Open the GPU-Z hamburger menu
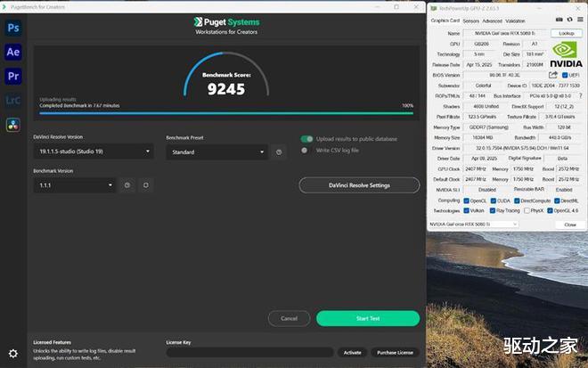Image resolution: width=588 pixels, height=368 pixels. point(580,20)
